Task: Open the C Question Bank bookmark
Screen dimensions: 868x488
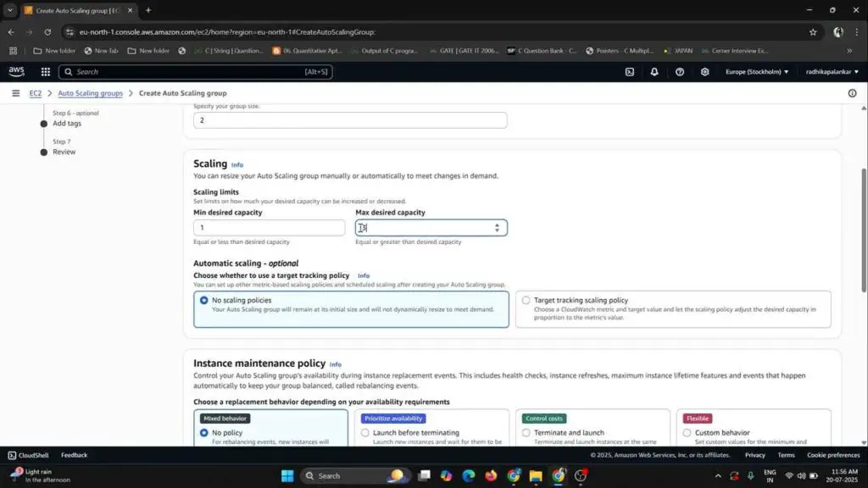Action: (542, 50)
